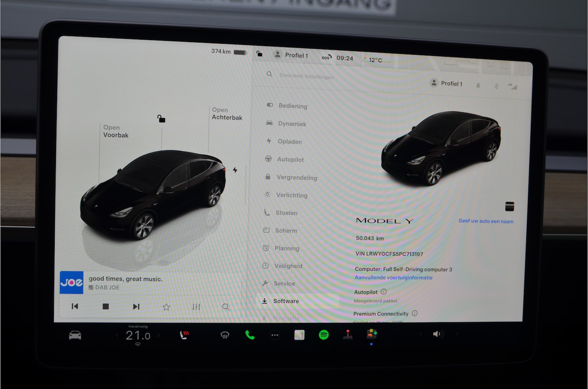Open the Arcade joystick app

click(348, 335)
